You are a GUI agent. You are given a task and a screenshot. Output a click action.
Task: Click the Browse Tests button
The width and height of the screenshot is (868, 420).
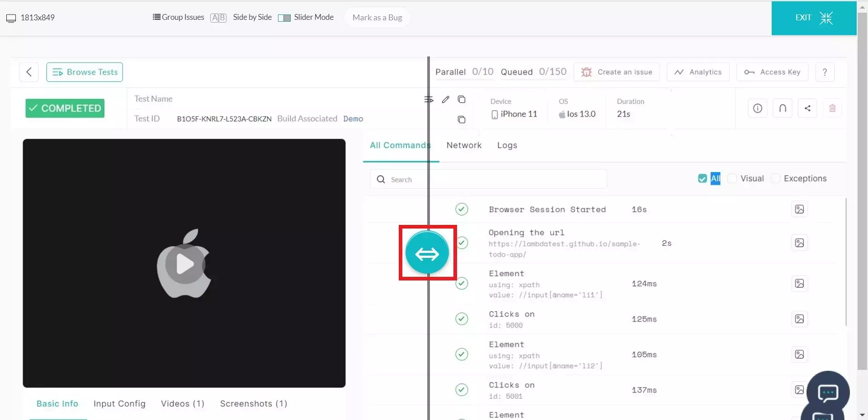(x=85, y=72)
